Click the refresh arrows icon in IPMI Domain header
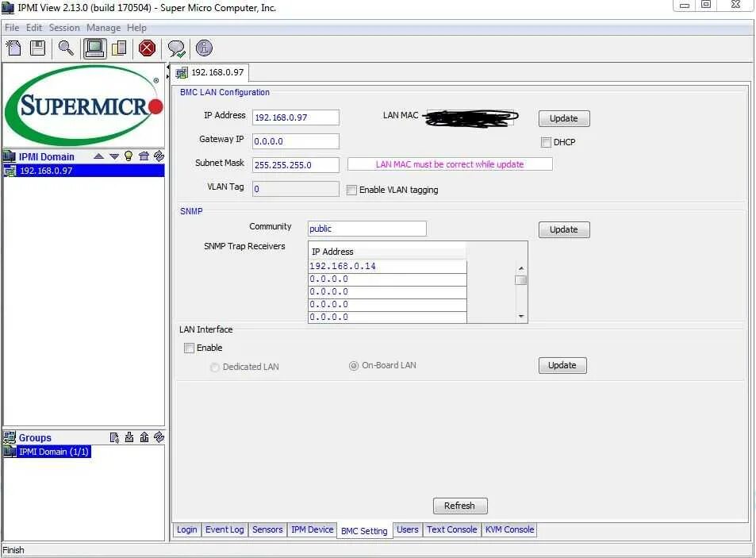Image resolution: width=756 pixels, height=558 pixels. point(159,156)
